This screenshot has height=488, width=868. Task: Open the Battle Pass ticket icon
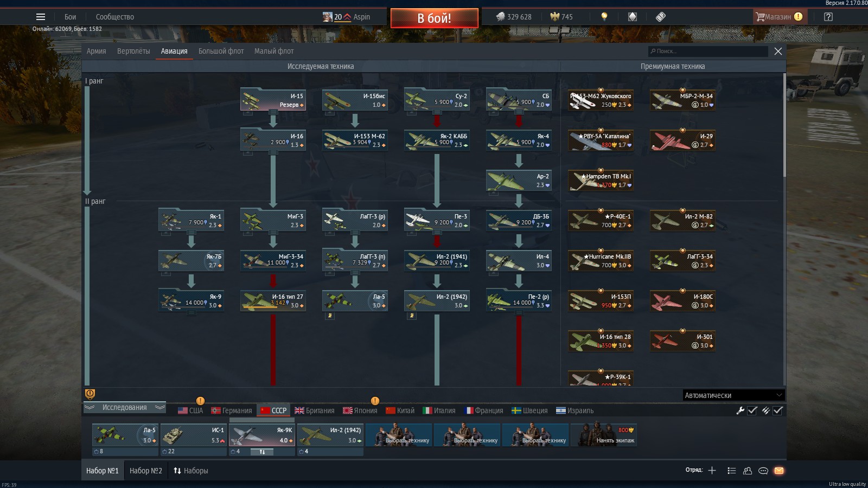tap(660, 17)
